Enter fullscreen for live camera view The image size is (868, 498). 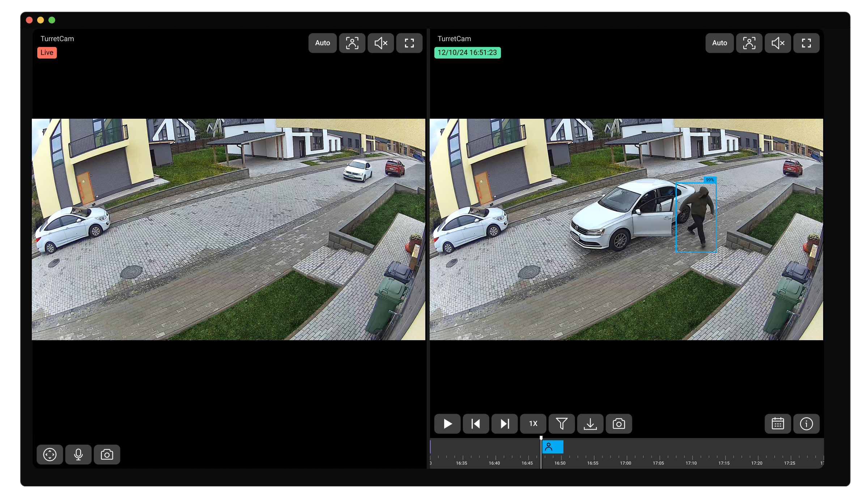(409, 43)
